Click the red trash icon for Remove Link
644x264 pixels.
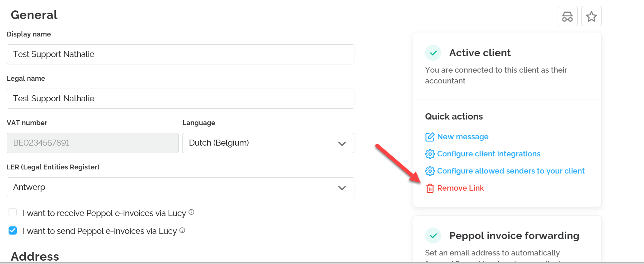click(430, 188)
